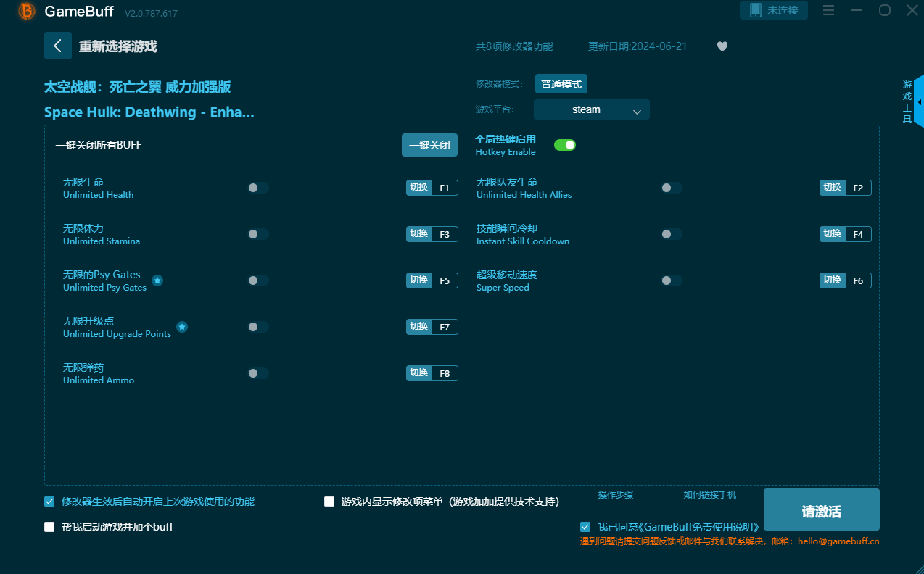Enable Unlimited Stamina switch
924x574 pixels.
pos(258,234)
